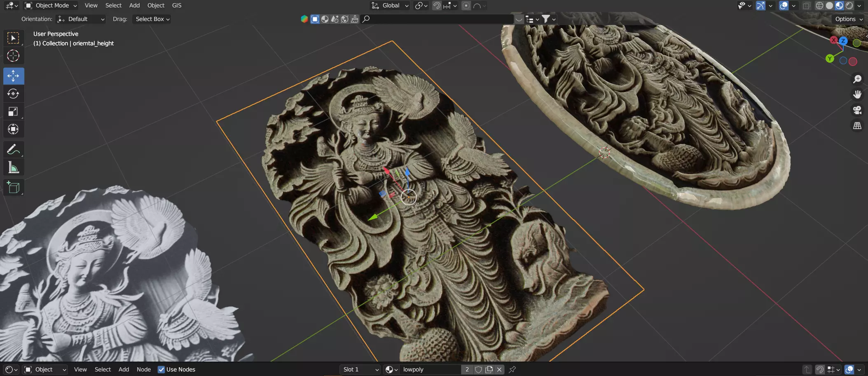Unlink the lowpoly material with X
868x376 pixels.
499,369
